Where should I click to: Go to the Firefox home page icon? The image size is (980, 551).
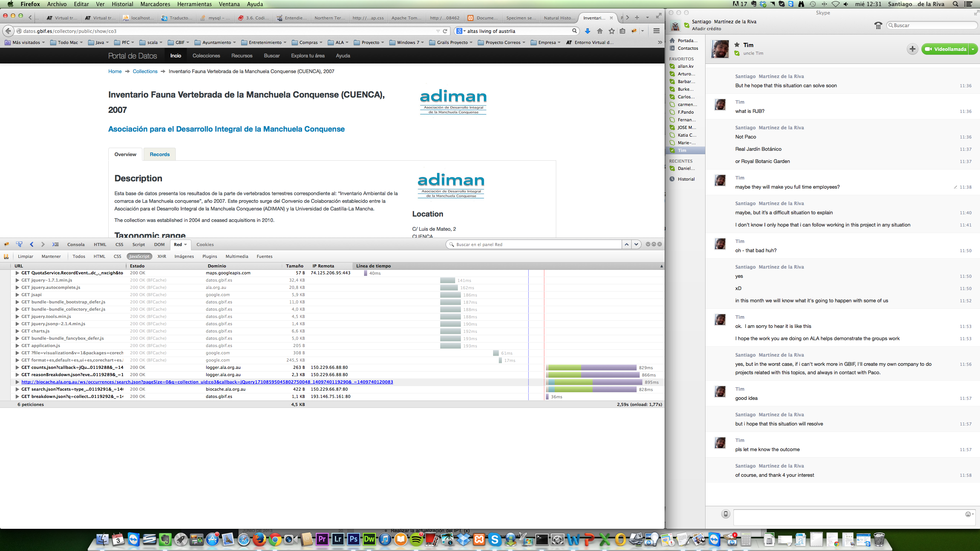(x=599, y=31)
